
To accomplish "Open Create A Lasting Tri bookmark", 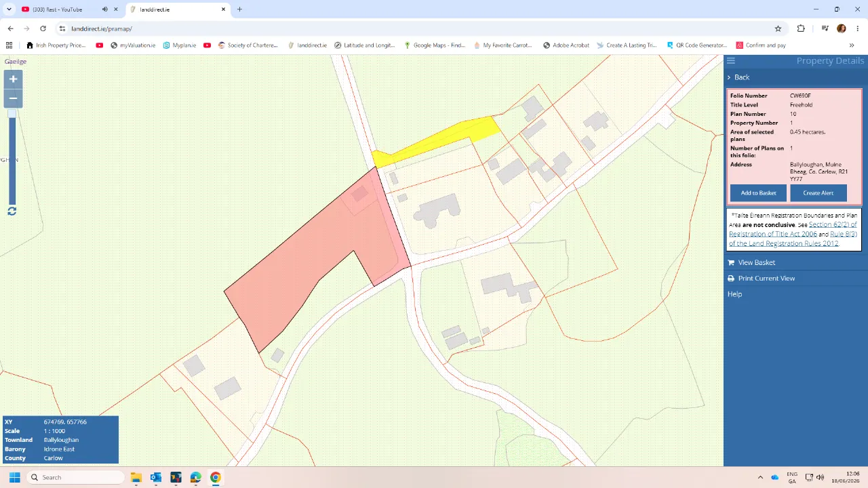I will (x=627, y=45).
